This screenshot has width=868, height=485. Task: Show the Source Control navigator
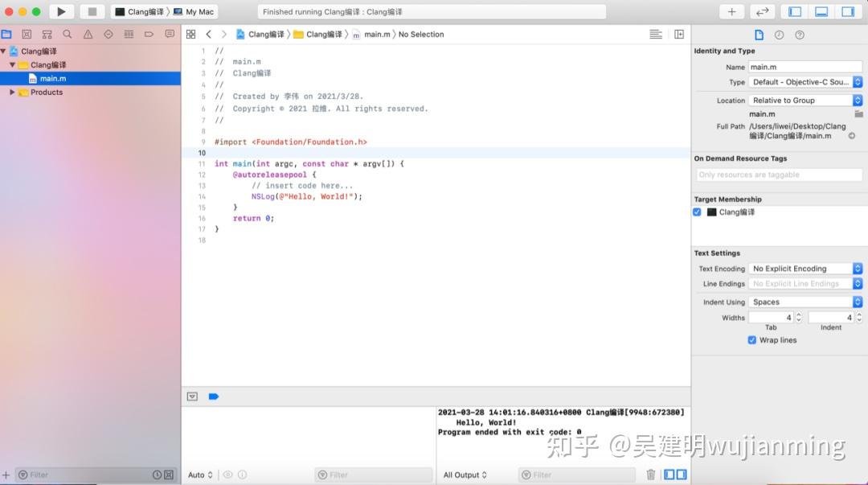click(27, 35)
